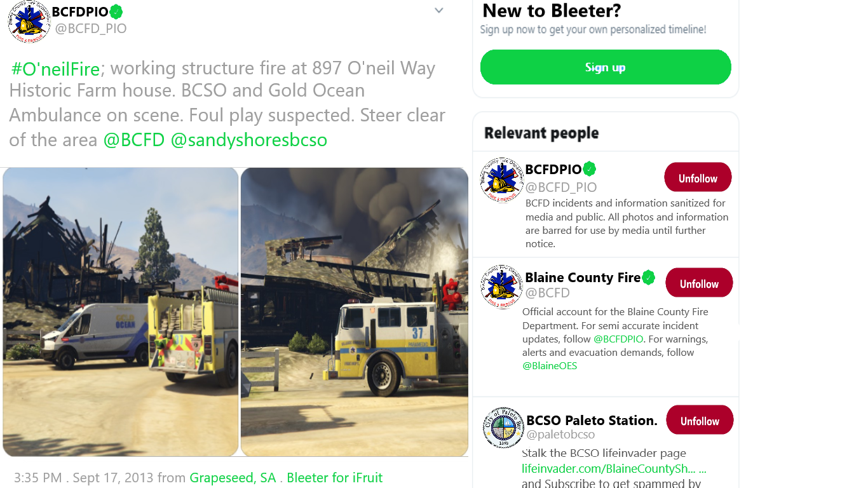Unfollow BCFDPIO in Relevant people

coord(698,178)
